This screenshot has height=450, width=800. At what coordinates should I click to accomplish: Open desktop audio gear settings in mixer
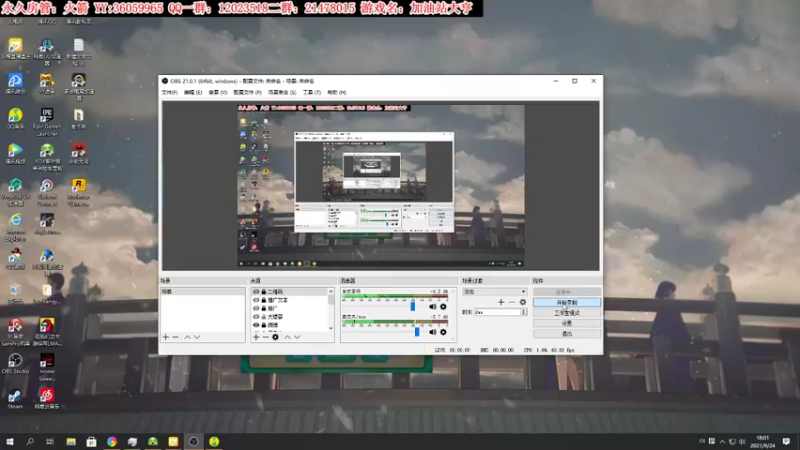pos(443,307)
